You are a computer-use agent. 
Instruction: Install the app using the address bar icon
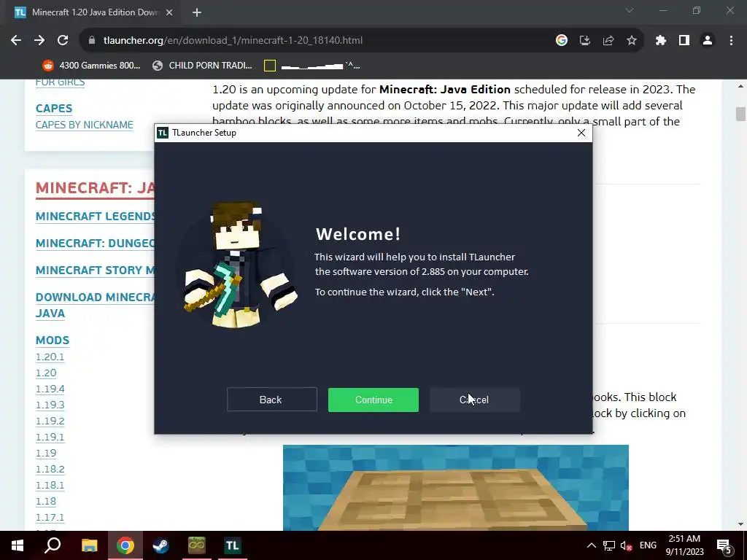click(585, 41)
